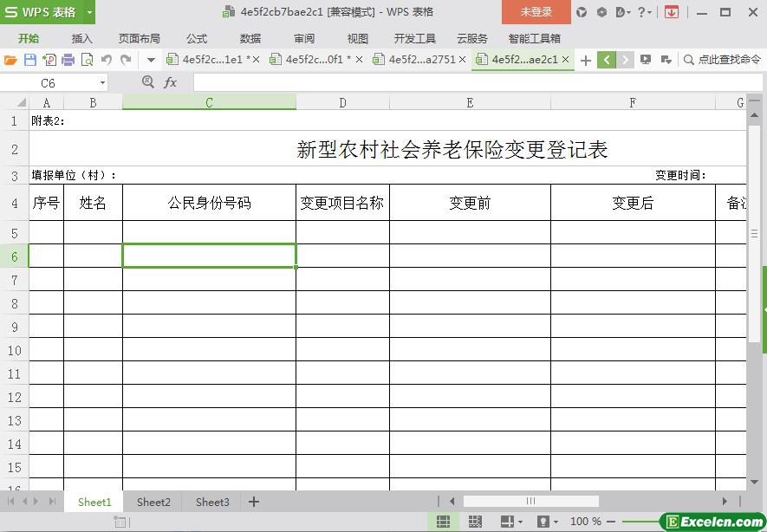Click the Print Preview icon
Screen dimensions: 767x532
(87, 60)
